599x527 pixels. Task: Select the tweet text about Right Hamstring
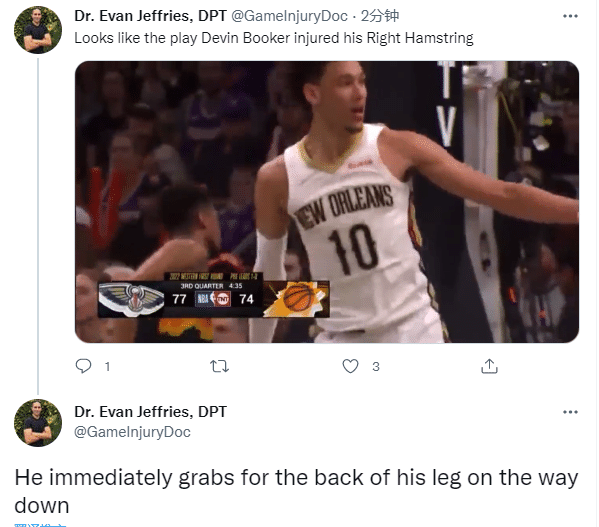point(274,38)
